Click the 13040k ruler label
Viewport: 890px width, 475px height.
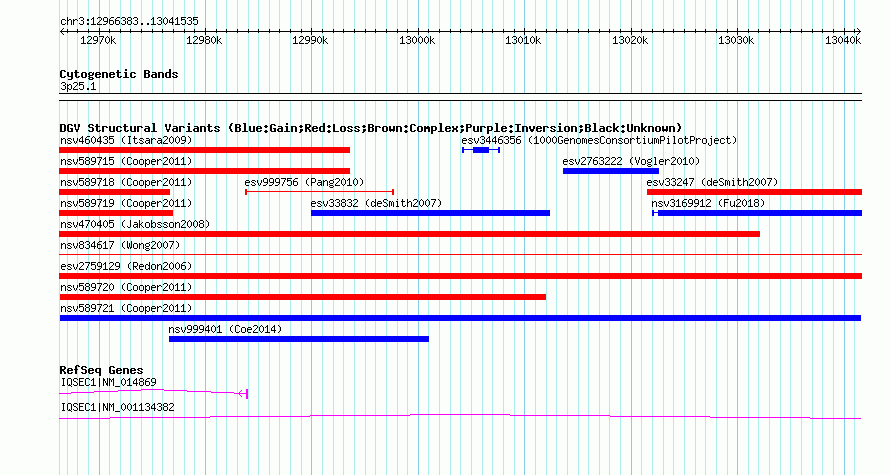(843, 40)
